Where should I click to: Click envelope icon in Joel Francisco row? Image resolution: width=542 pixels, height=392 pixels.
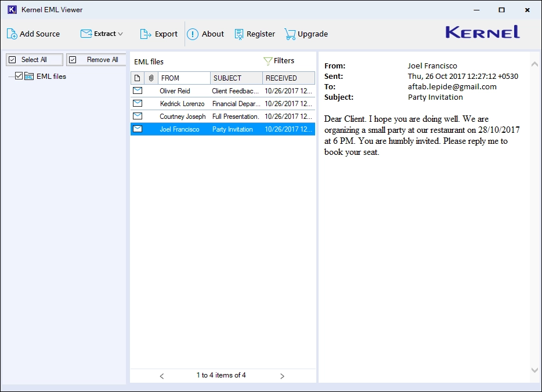click(x=138, y=129)
